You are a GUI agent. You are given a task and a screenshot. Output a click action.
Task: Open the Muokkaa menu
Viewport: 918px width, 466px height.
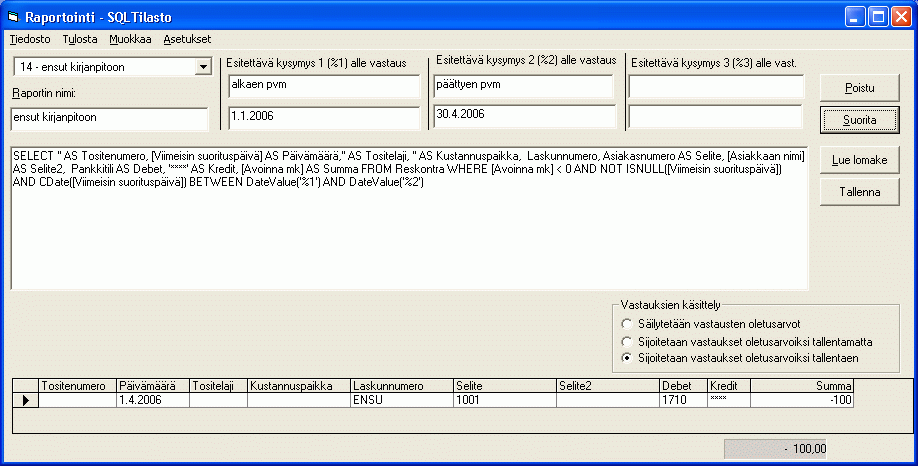pyautogui.click(x=130, y=40)
